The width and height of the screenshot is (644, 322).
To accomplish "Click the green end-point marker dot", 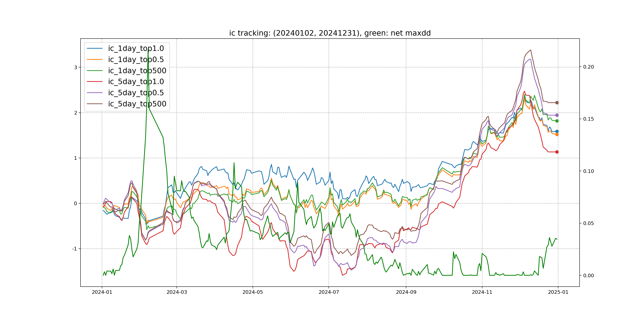I will click(557, 121).
